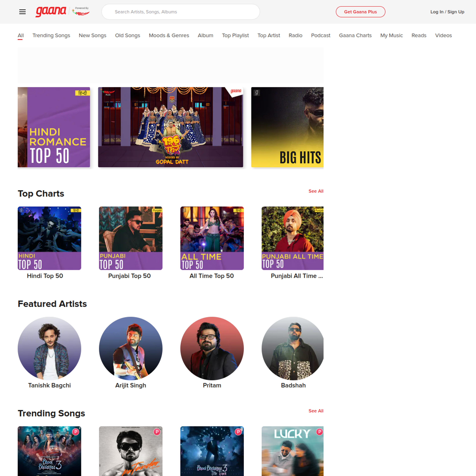The width and height of the screenshot is (476, 476).
Task: Open Badshah artist photo
Action: pos(292,348)
